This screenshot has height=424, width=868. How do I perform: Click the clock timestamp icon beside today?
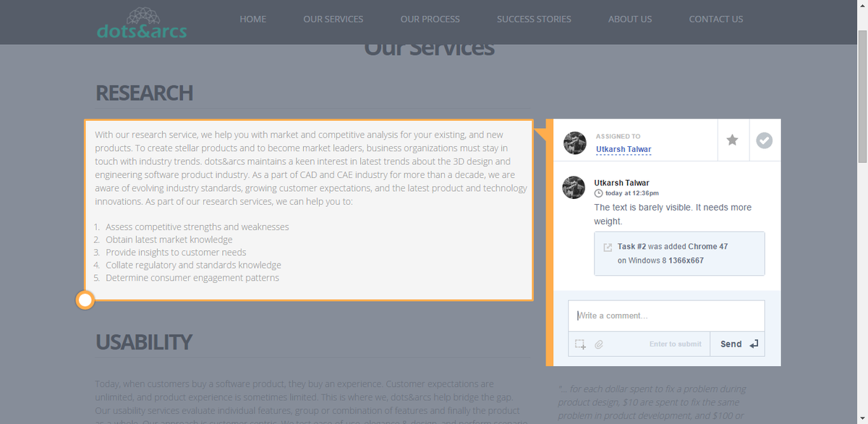[598, 193]
